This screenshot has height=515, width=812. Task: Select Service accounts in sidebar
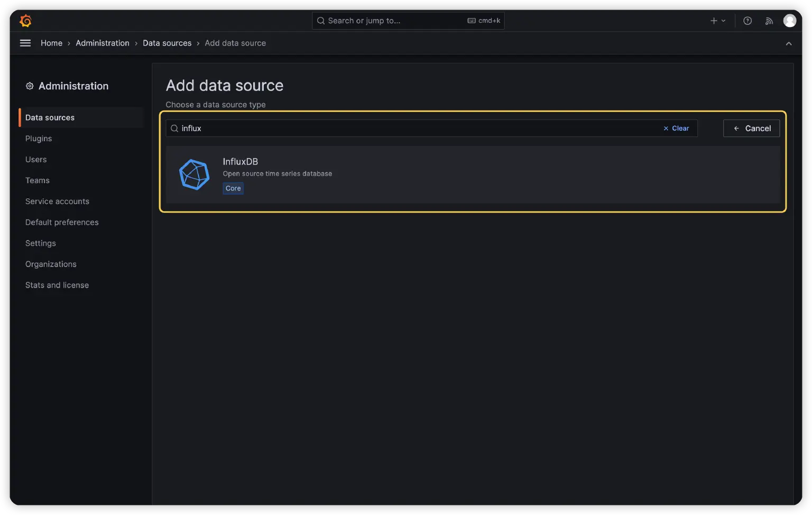(x=57, y=201)
